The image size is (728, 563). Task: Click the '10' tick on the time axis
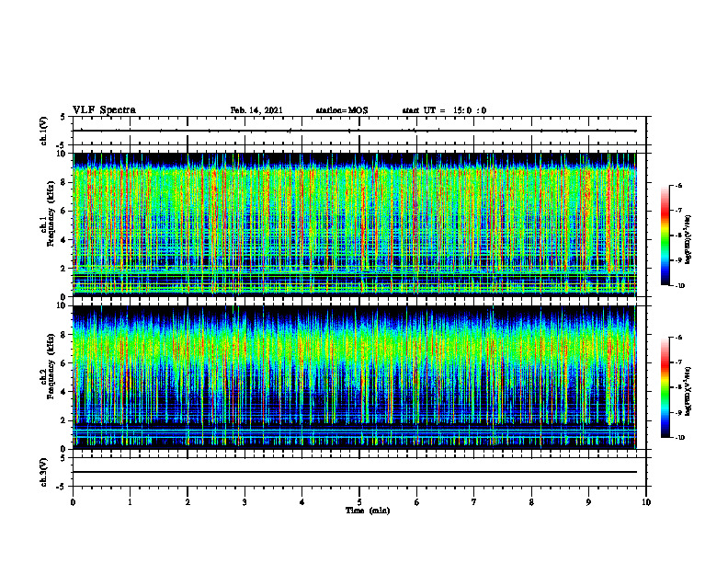pos(646,502)
